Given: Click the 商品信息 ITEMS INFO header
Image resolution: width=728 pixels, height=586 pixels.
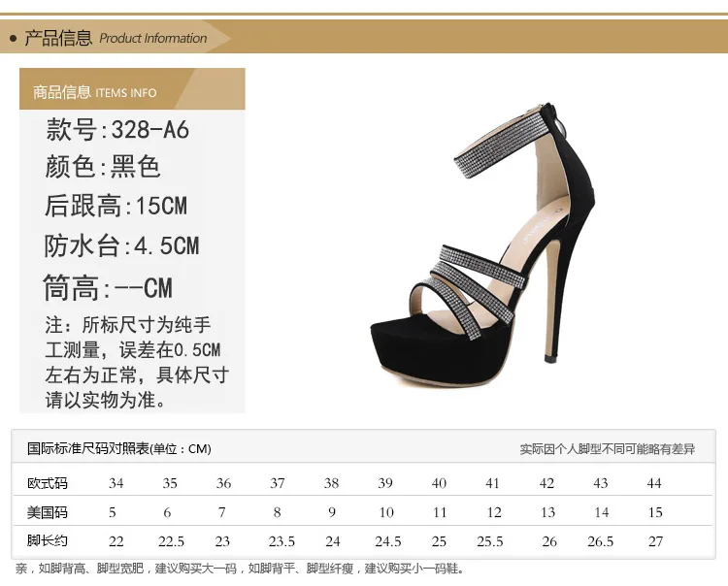Looking at the screenshot, I should click(x=95, y=92).
